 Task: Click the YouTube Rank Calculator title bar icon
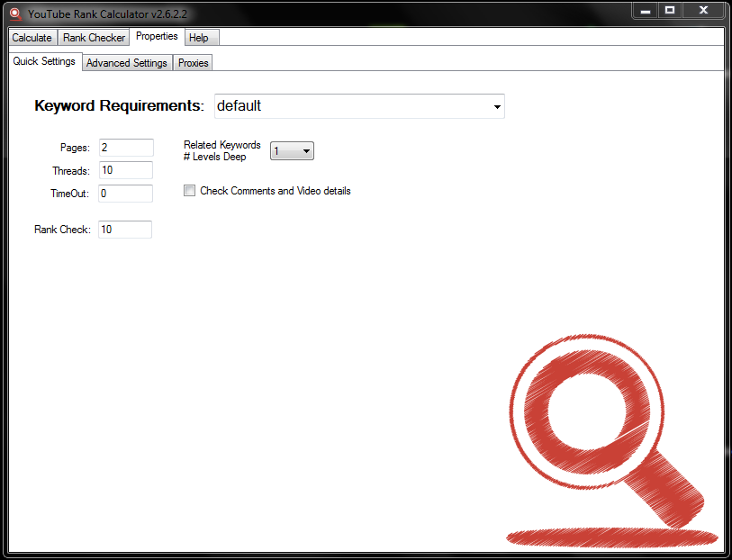16,14
